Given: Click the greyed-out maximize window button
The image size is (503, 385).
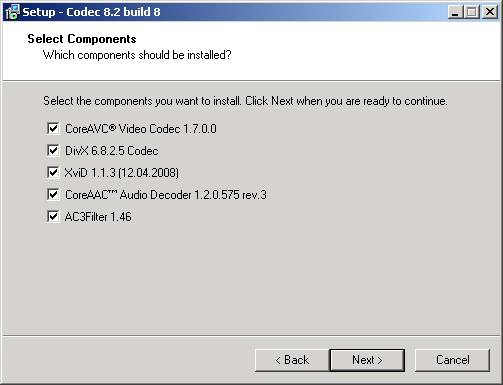Looking at the screenshot, I should click(x=472, y=12).
